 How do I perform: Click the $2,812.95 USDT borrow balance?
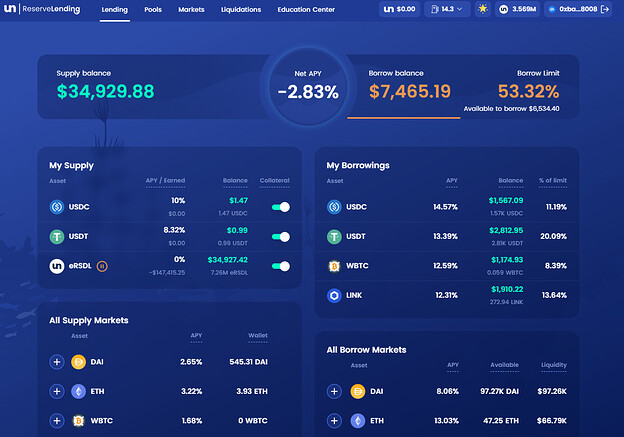click(x=506, y=230)
